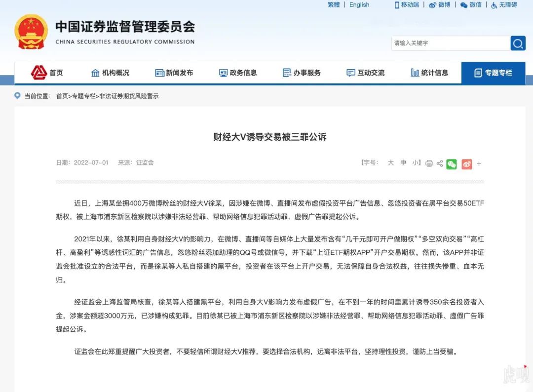The image size is (533, 392).
Task: Click the share icon beside the printer
Action: coord(439,163)
